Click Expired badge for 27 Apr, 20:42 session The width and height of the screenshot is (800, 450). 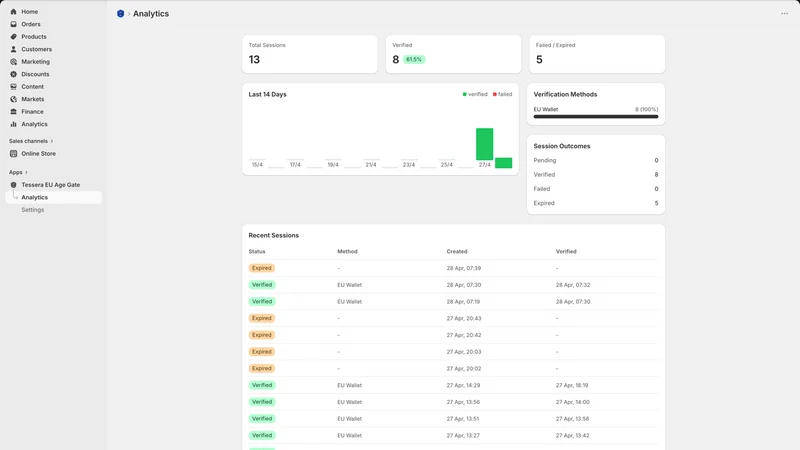pyautogui.click(x=262, y=335)
